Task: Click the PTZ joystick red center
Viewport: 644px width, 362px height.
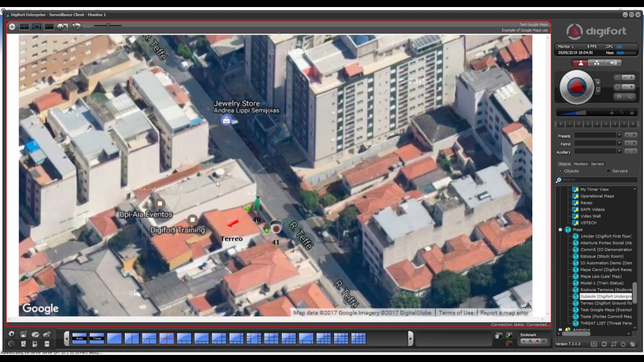Action: 577,87
